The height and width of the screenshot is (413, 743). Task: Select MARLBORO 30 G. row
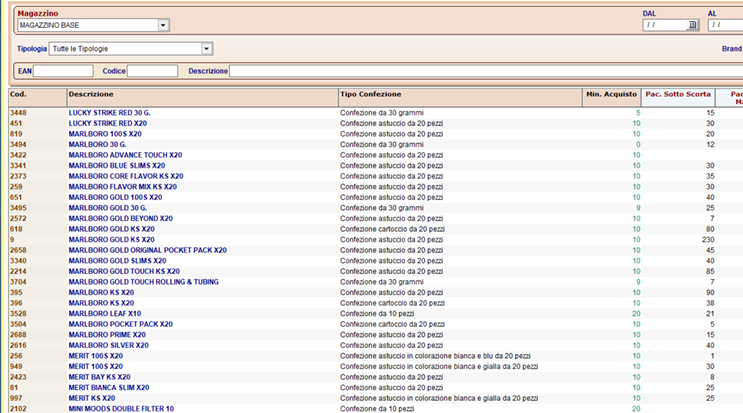click(x=376, y=144)
